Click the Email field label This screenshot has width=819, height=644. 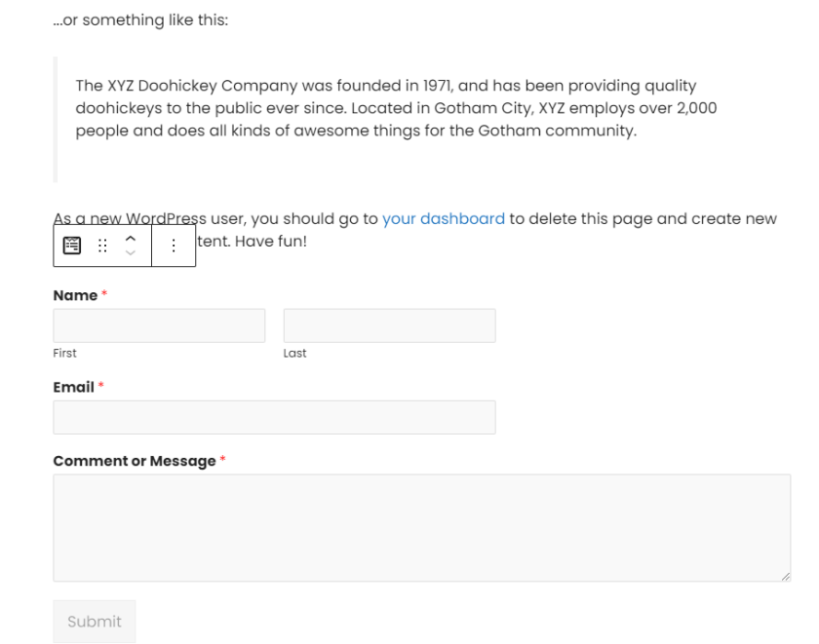[x=74, y=387]
